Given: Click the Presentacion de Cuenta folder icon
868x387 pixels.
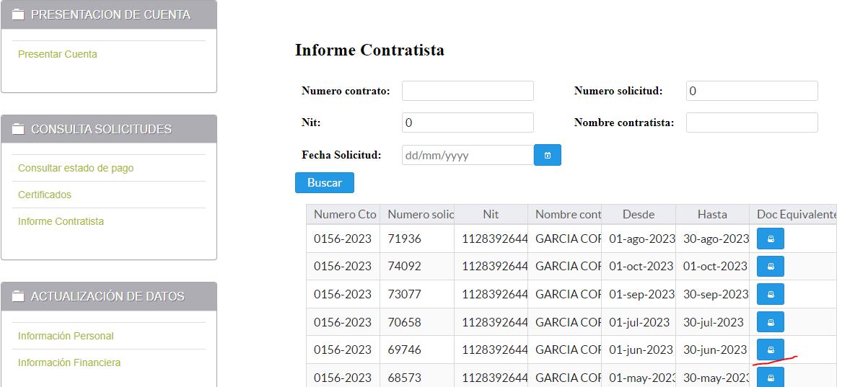Looking at the screenshot, I should (19, 14).
